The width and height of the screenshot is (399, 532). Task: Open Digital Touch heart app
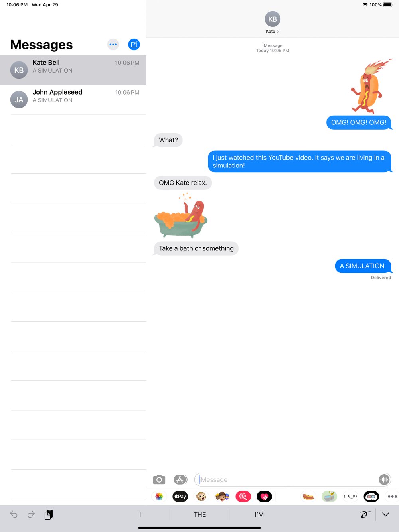264,497
